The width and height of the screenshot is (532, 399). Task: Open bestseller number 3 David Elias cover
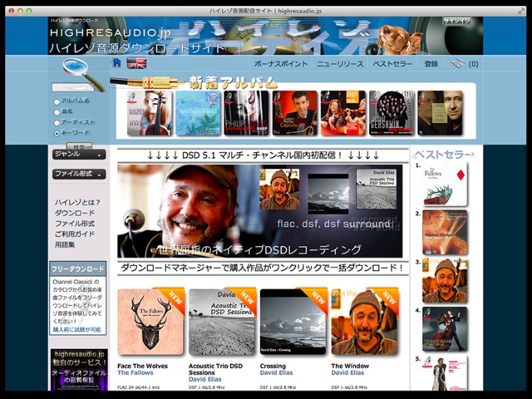[x=445, y=281]
